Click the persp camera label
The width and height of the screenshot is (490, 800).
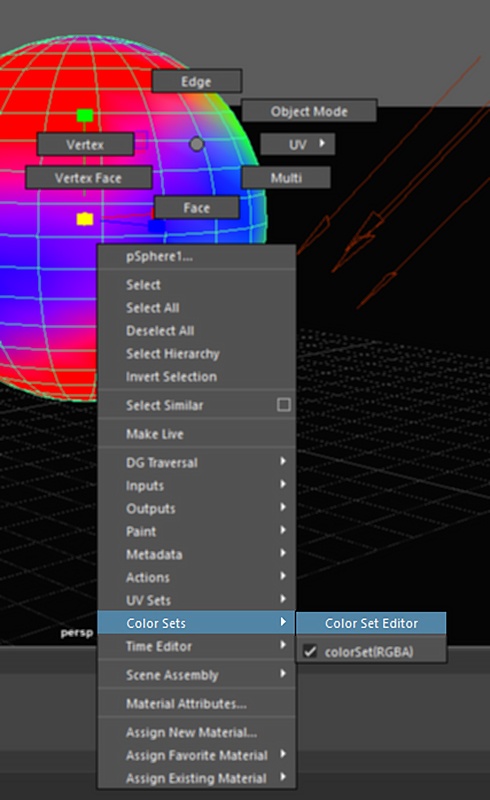[77, 633]
